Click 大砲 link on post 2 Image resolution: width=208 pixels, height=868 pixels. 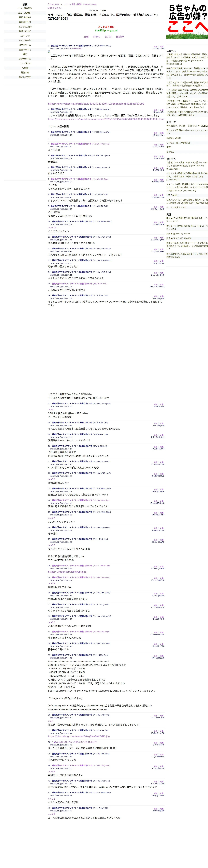click(162, 110)
